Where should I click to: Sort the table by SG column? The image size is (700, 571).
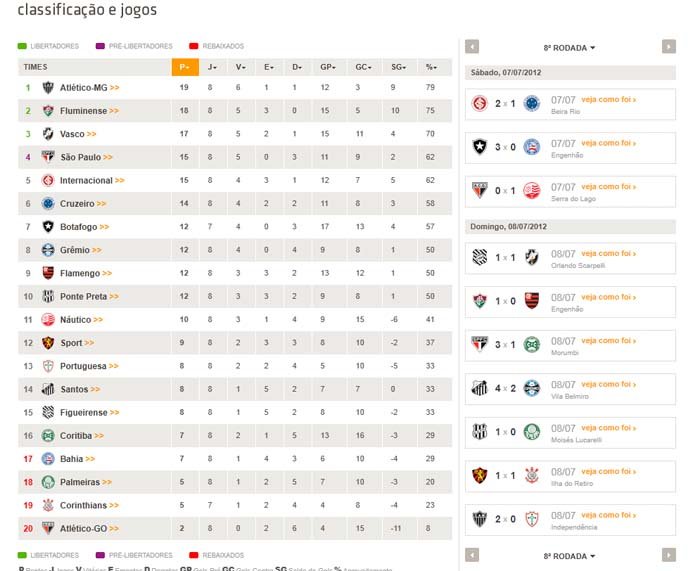[x=399, y=67]
